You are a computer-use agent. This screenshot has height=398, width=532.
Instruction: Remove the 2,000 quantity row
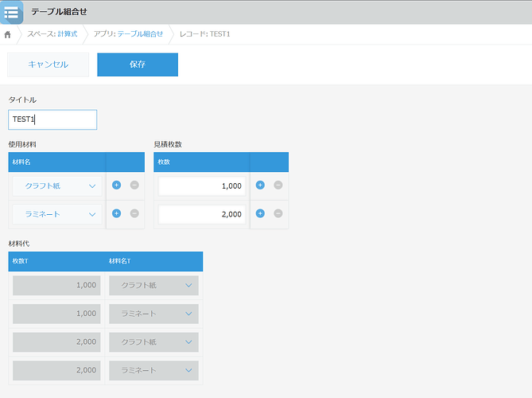coord(278,213)
